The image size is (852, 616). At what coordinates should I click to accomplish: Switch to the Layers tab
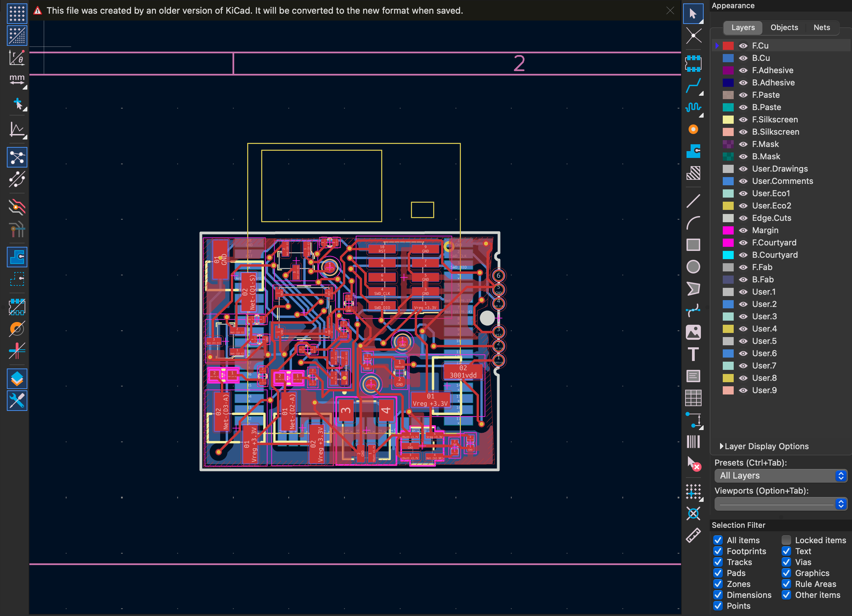tap(743, 27)
